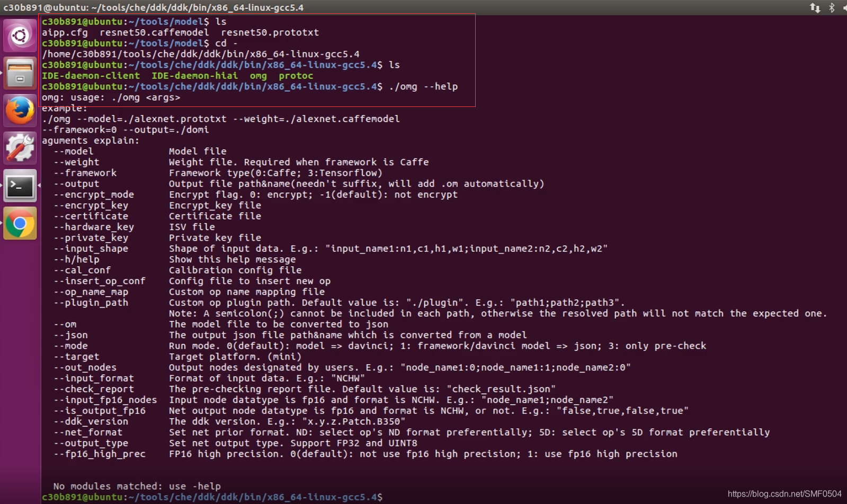Click the --ddk_version argument line

pos(229,421)
